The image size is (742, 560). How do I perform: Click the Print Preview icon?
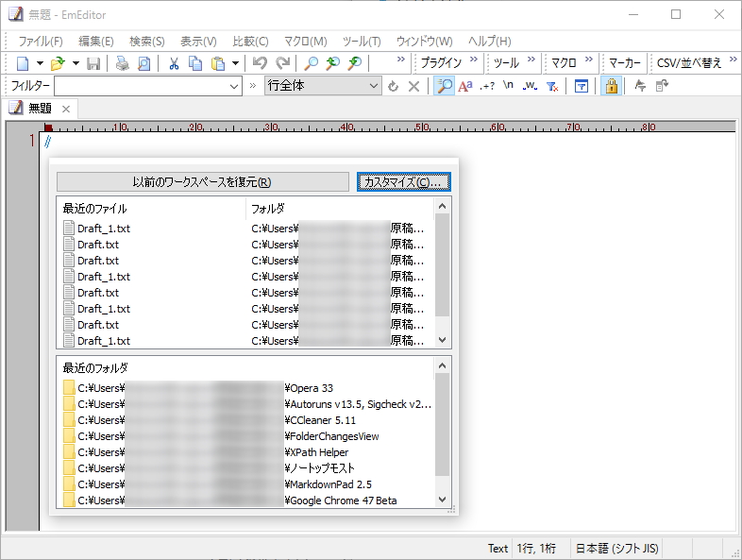[x=143, y=63]
